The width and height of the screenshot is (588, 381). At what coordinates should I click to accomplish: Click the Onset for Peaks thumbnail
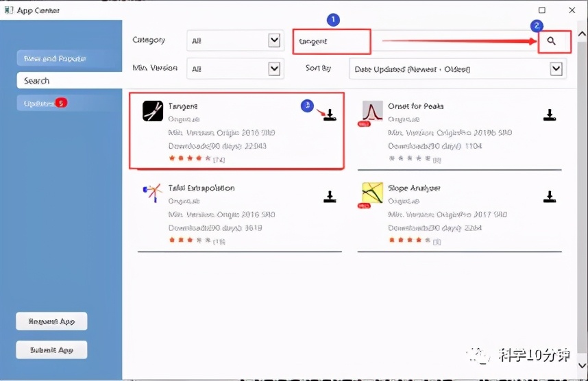(x=372, y=111)
